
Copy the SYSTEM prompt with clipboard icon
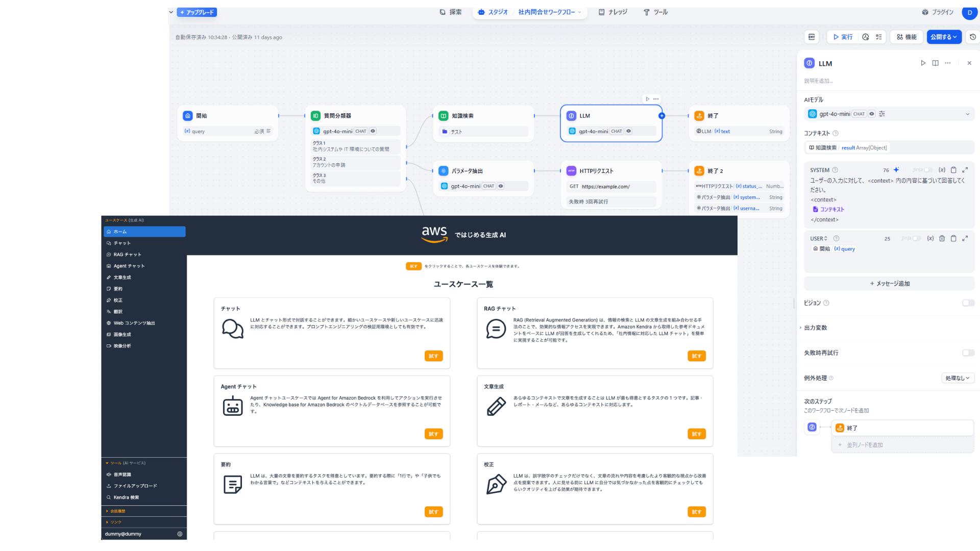pyautogui.click(x=953, y=170)
